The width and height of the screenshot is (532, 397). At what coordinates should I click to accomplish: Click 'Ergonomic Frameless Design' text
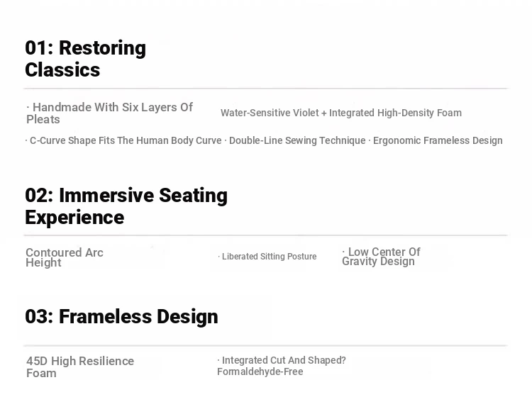438,140
